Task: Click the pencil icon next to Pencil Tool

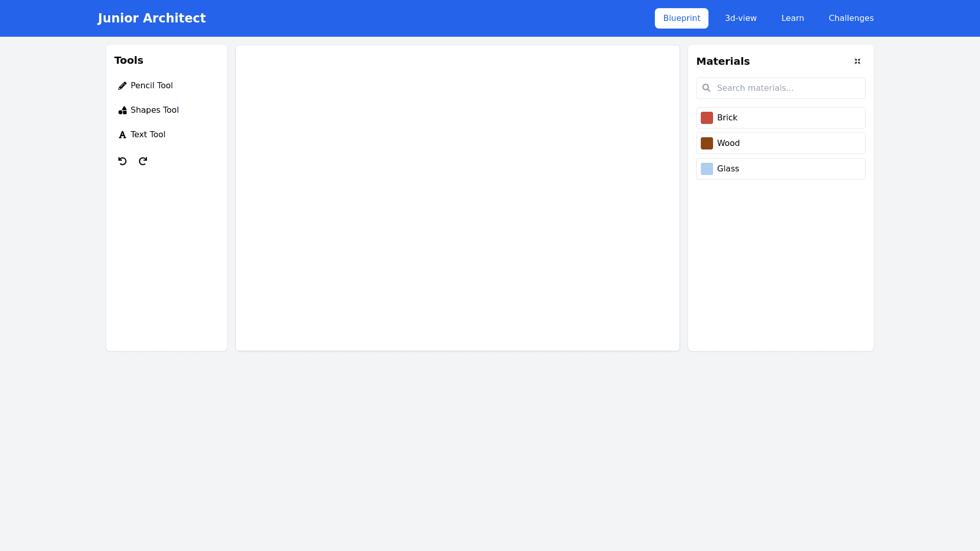Action: (122, 85)
